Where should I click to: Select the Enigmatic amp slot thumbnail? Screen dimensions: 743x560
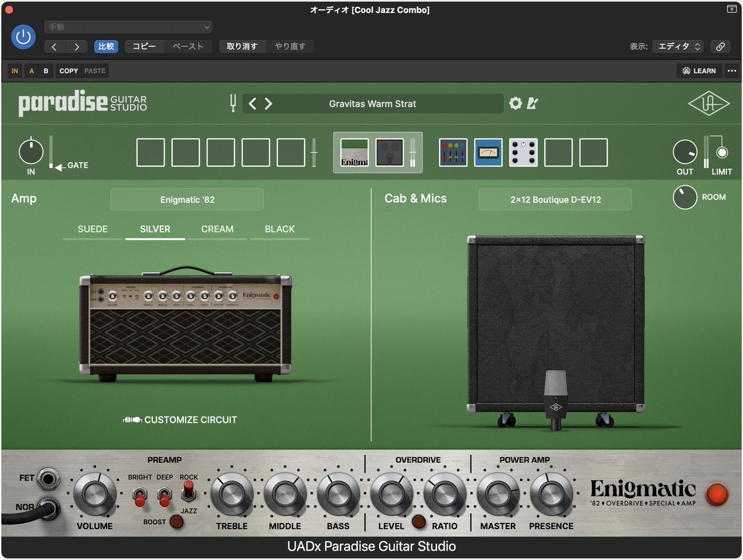pyautogui.click(x=355, y=152)
